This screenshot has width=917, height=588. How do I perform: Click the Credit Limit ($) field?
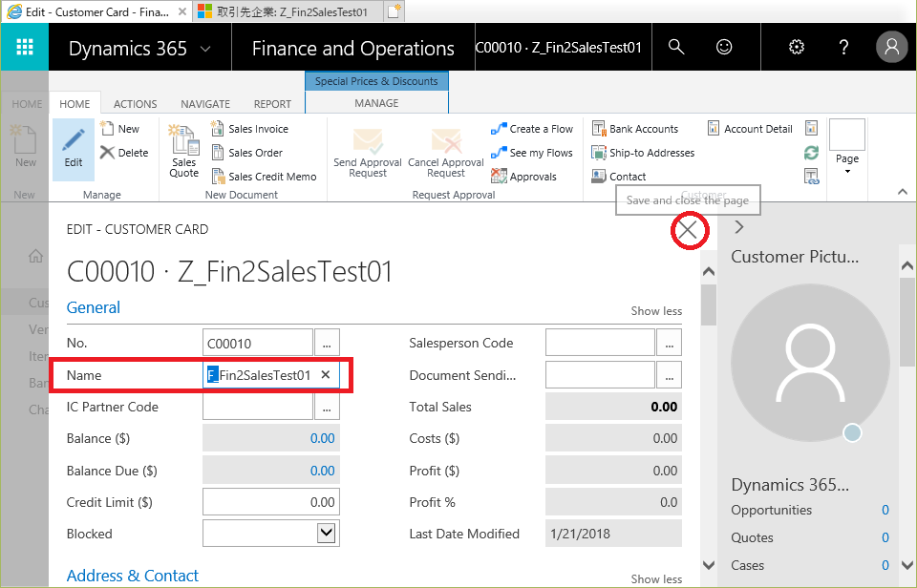point(271,502)
